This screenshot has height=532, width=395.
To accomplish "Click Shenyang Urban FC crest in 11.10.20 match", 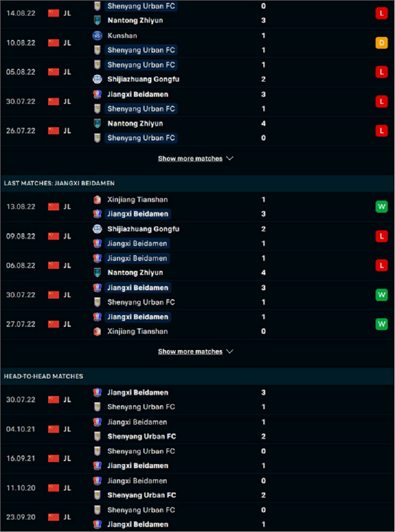I will (97, 496).
